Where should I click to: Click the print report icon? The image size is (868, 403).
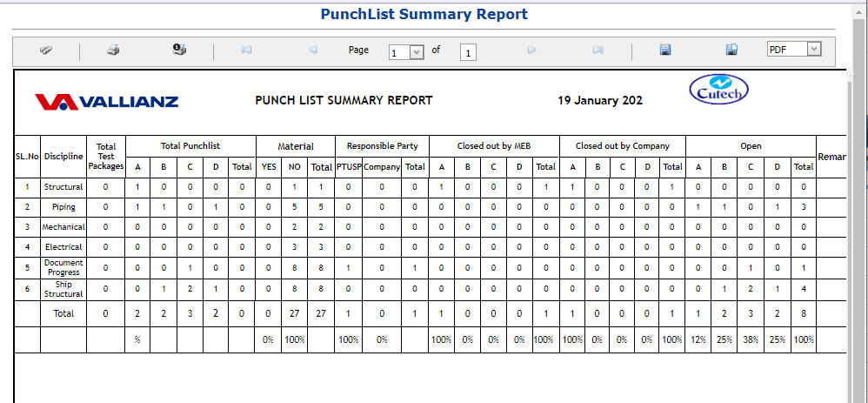(113, 50)
